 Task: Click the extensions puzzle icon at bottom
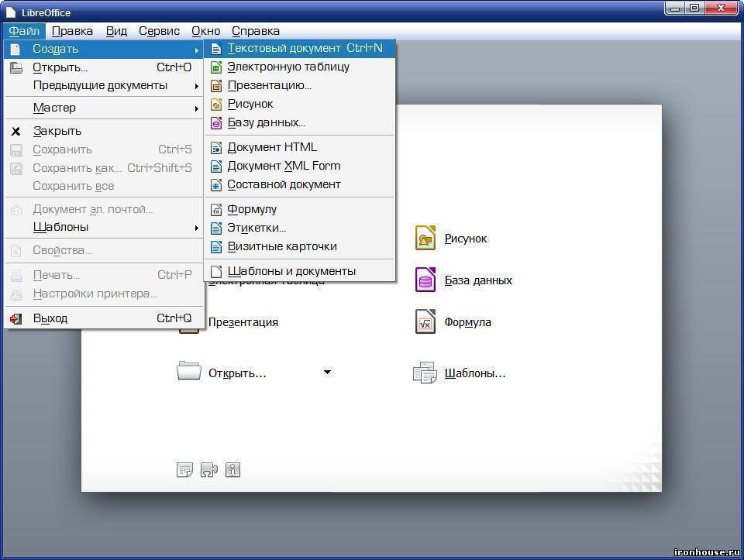point(208,469)
